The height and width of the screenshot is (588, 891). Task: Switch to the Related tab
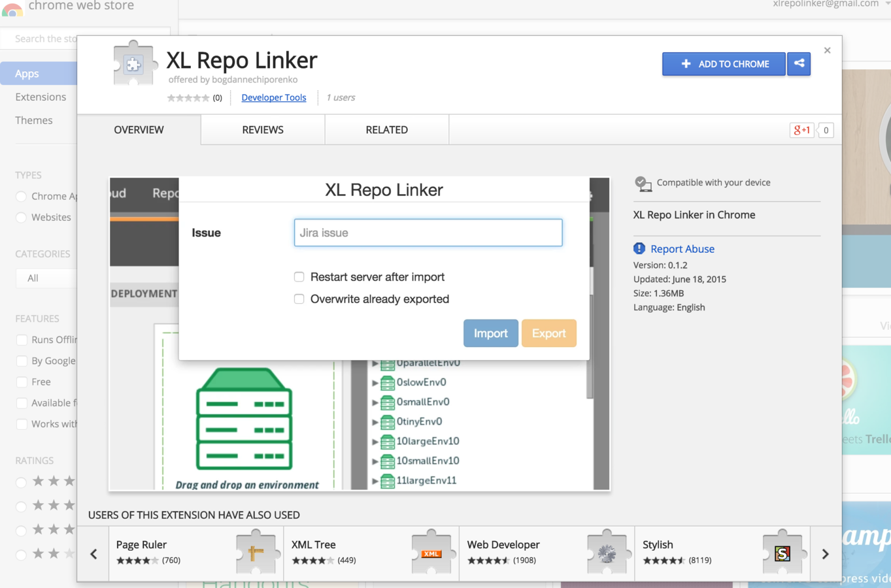(x=387, y=130)
